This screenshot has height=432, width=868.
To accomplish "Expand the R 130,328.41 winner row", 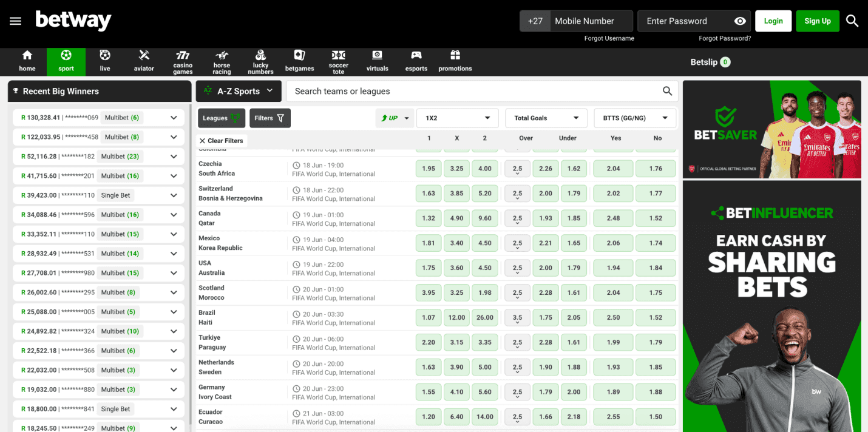I will [x=98, y=118].
